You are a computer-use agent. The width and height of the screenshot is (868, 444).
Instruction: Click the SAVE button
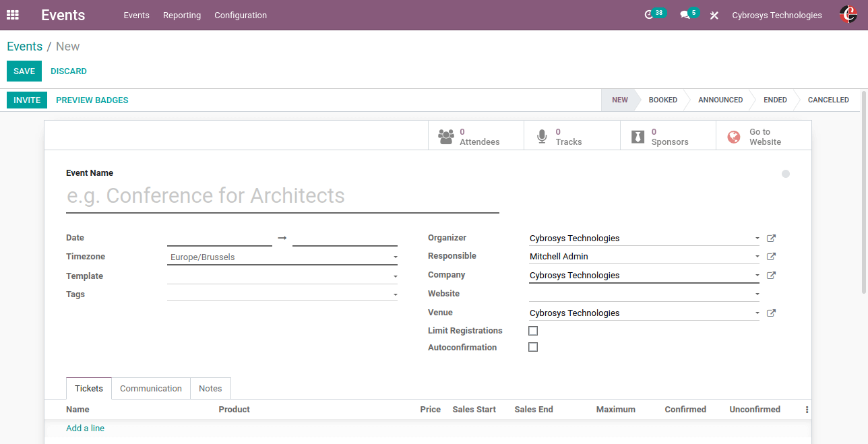click(x=24, y=71)
